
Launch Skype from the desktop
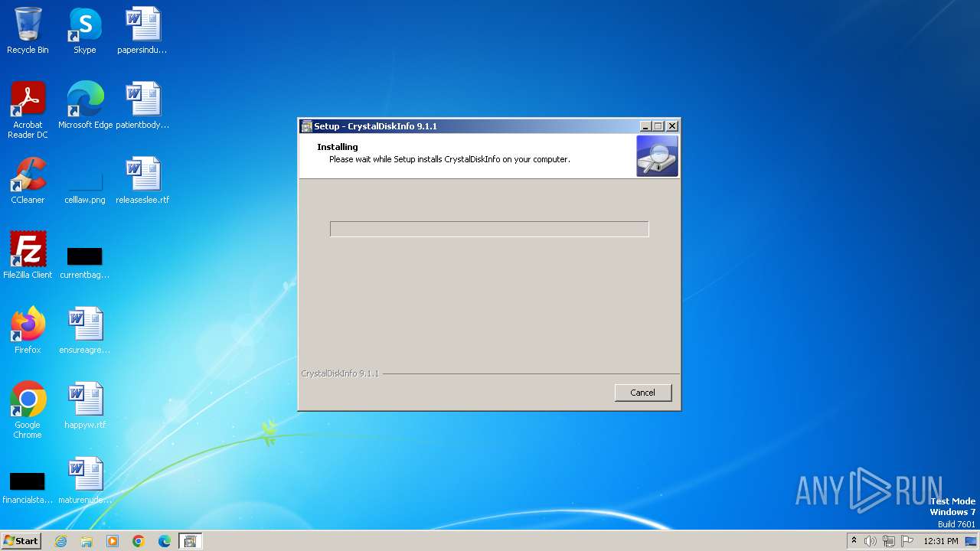pyautogui.click(x=85, y=31)
